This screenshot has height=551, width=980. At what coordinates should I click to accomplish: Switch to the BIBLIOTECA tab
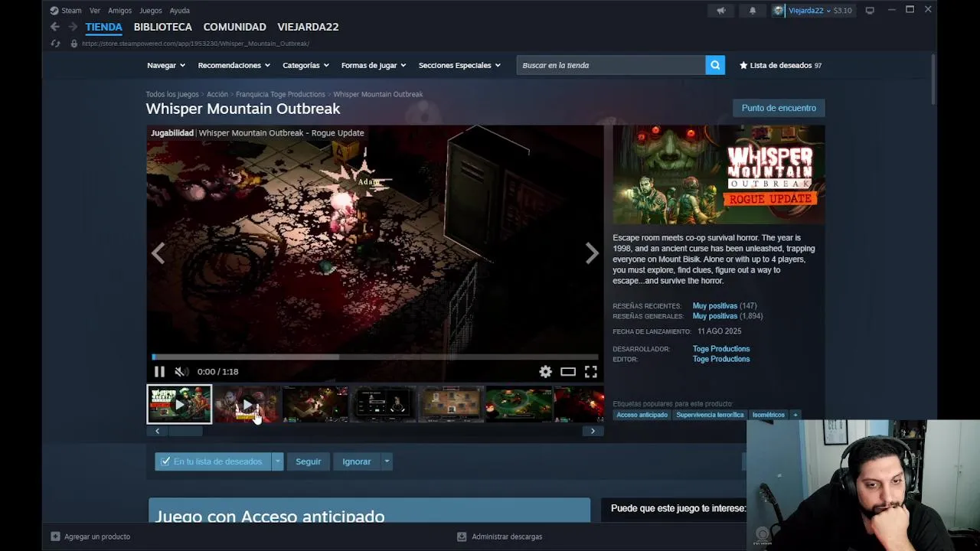click(x=162, y=27)
